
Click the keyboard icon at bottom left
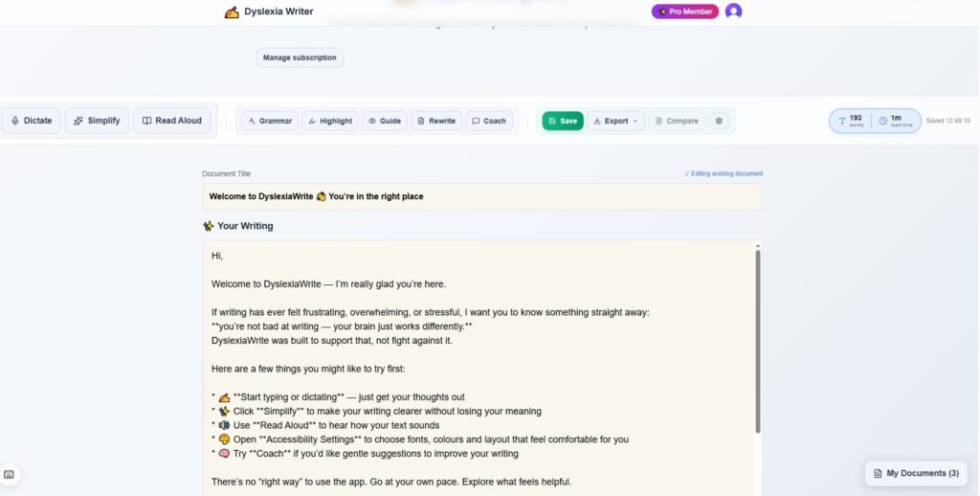point(10,474)
